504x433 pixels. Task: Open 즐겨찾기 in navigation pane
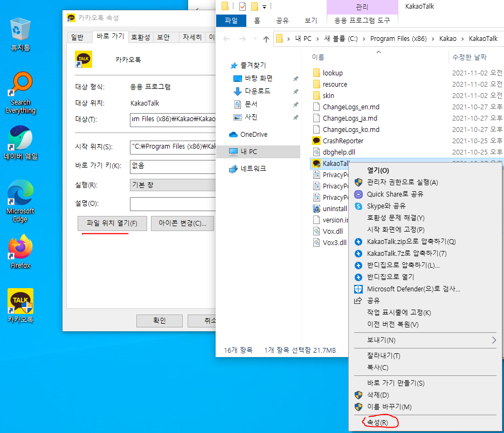coord(248,65)
